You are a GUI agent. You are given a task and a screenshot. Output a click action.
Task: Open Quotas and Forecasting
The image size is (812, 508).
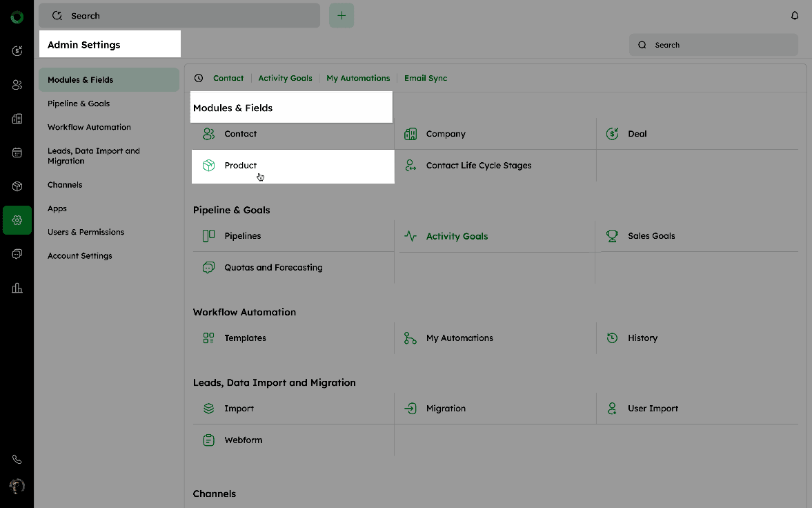point(273,268)
